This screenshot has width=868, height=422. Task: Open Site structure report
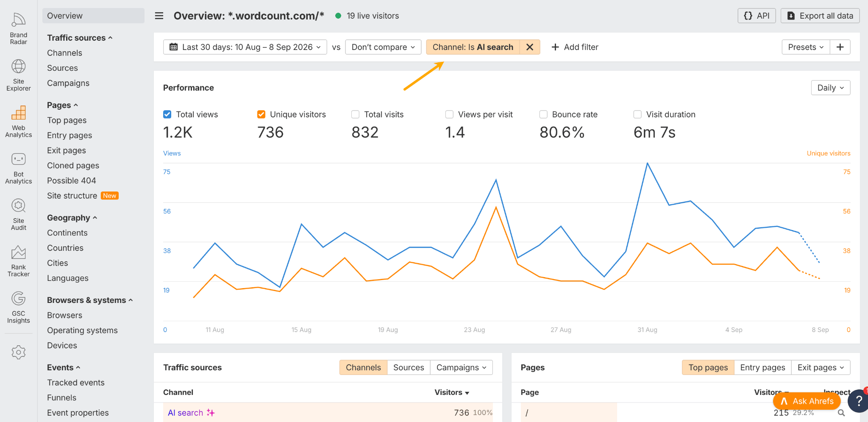pyautogui.click(x=72, y=196)
